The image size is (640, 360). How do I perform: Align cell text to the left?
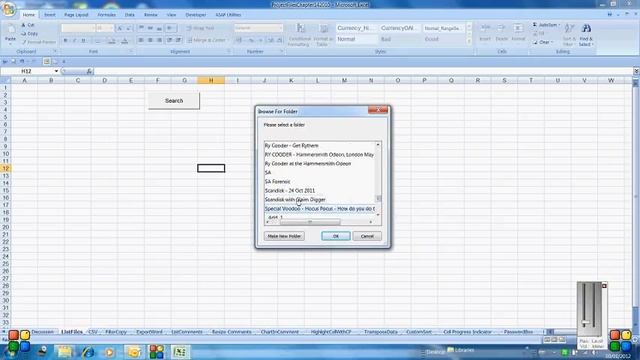click(x=141, y=40)
